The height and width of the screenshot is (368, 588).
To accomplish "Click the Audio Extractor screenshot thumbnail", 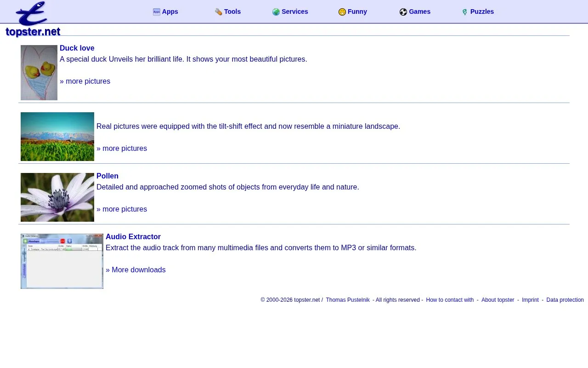I will pyautogui.click(x=62, y=261).
